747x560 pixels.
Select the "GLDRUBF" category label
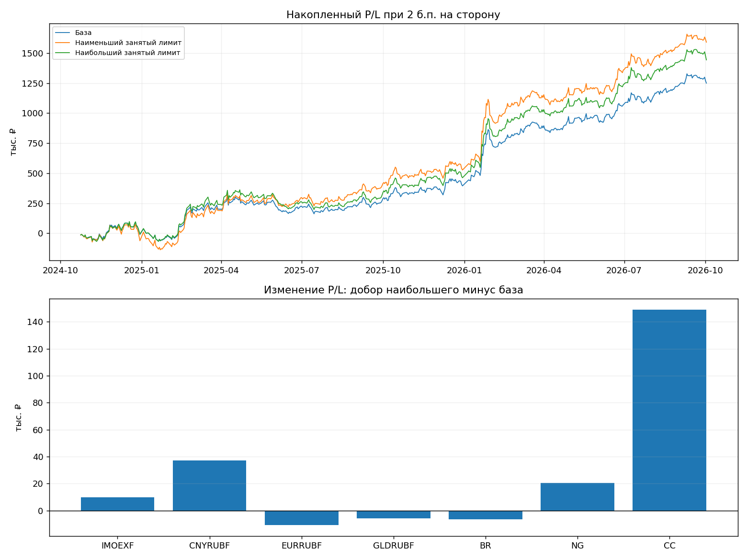[x=394, y=546]
